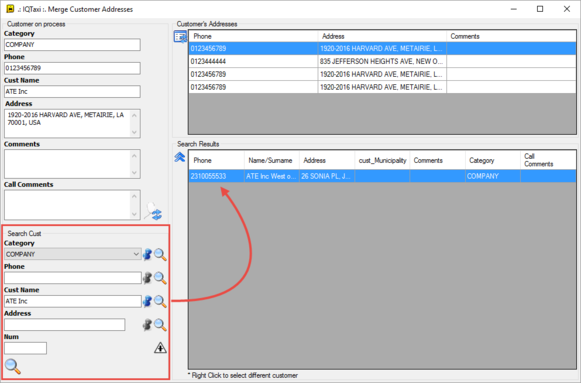Click the warning triangle icon near Num
The height and width of the screenshot is (383, 581).
click(160, 348)
